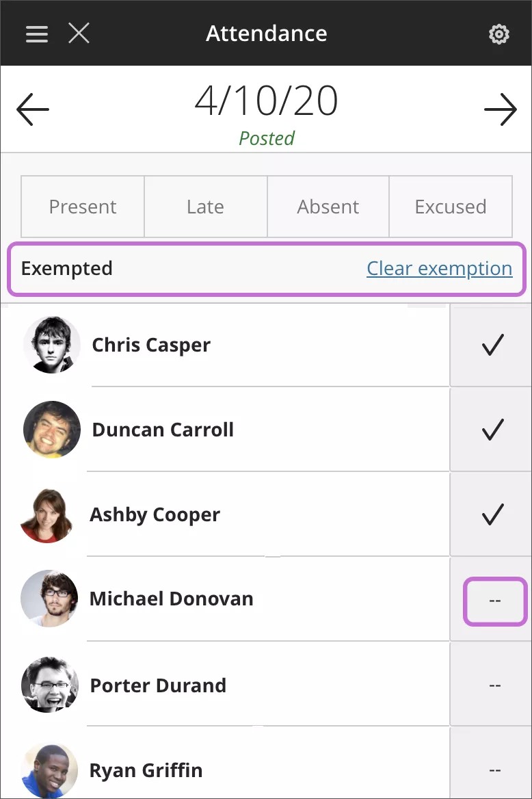Mark all as Present

(83, 207)
